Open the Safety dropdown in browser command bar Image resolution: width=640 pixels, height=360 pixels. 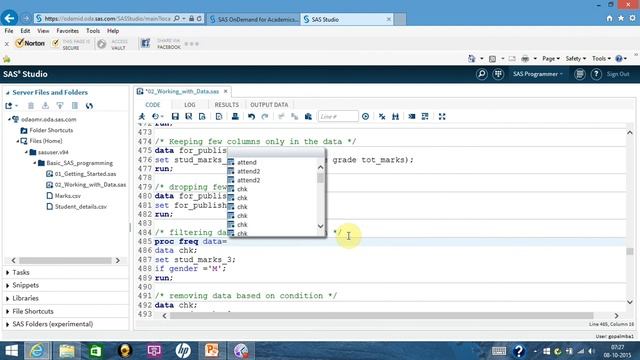point(576,59)
